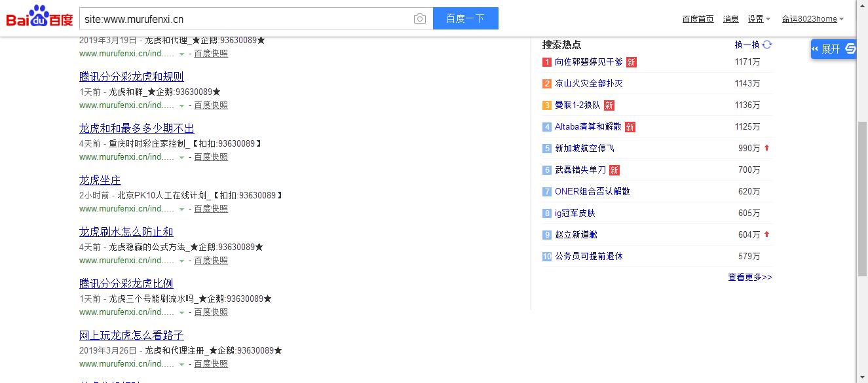Open the 命运8023home account dropdown
The height and width of the screenshot is (383, 868).
click(x=813, y=19)
